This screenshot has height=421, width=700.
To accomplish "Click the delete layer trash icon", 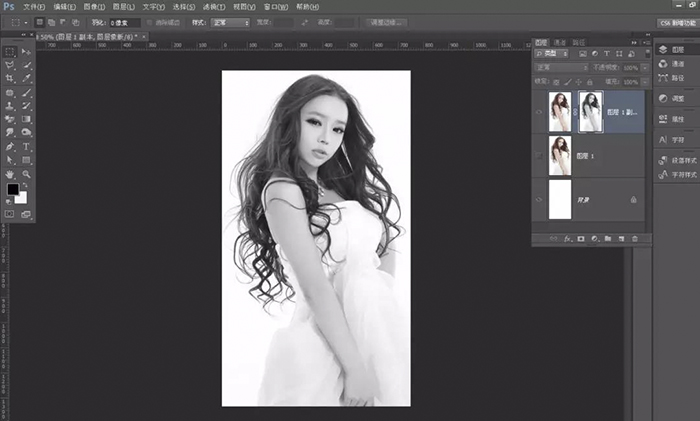I will click(x=634, y=239).
